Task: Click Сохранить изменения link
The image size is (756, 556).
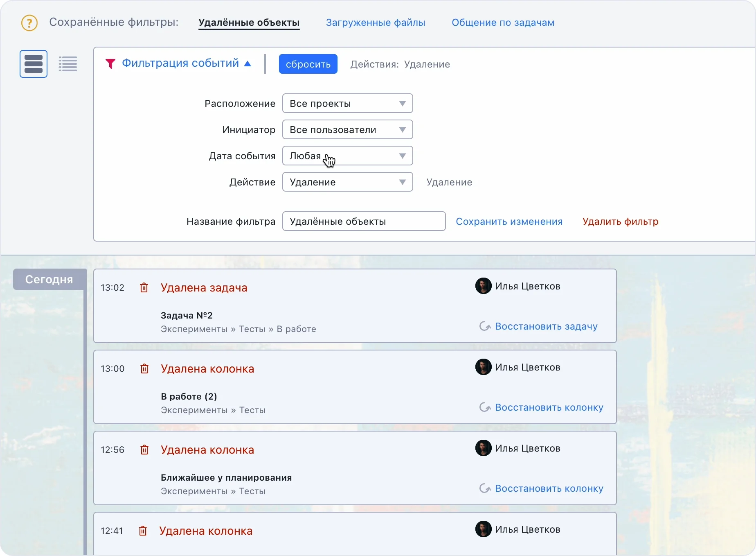Action: tap(509, 221)
